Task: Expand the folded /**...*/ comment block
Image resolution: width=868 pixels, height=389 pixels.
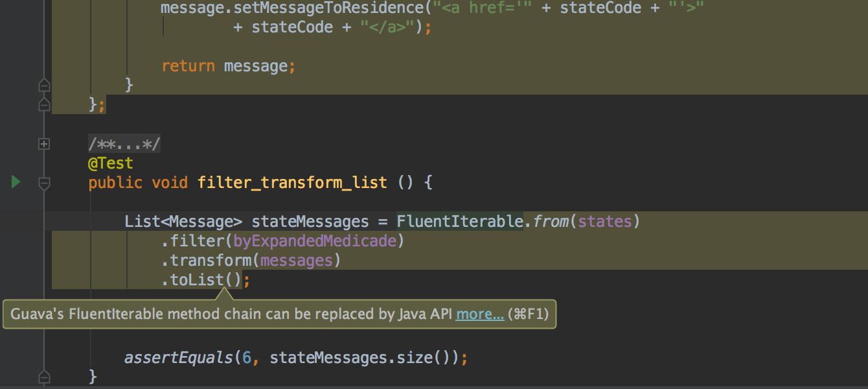Action: pos(44,144)
